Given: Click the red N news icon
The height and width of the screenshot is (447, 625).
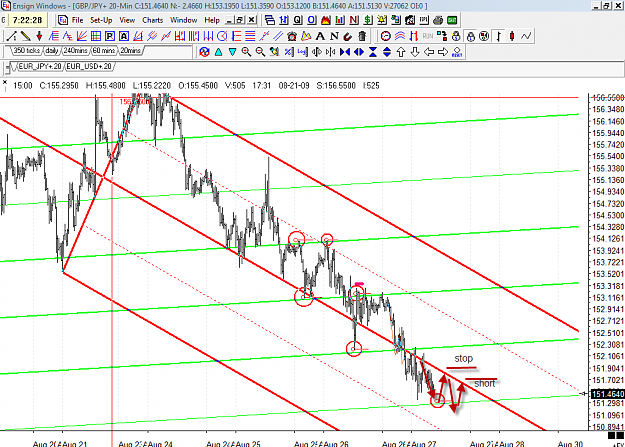Looking at the screenshot, I should click(354, 20).
